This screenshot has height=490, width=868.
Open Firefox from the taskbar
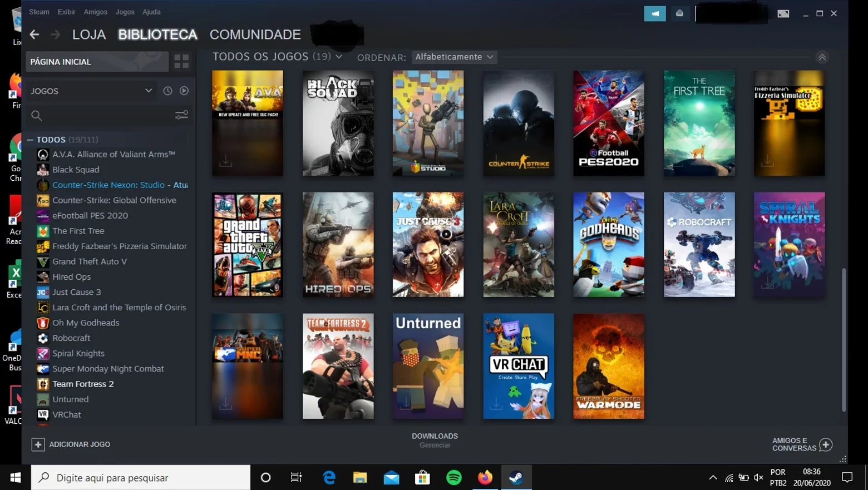click(485, 477)
